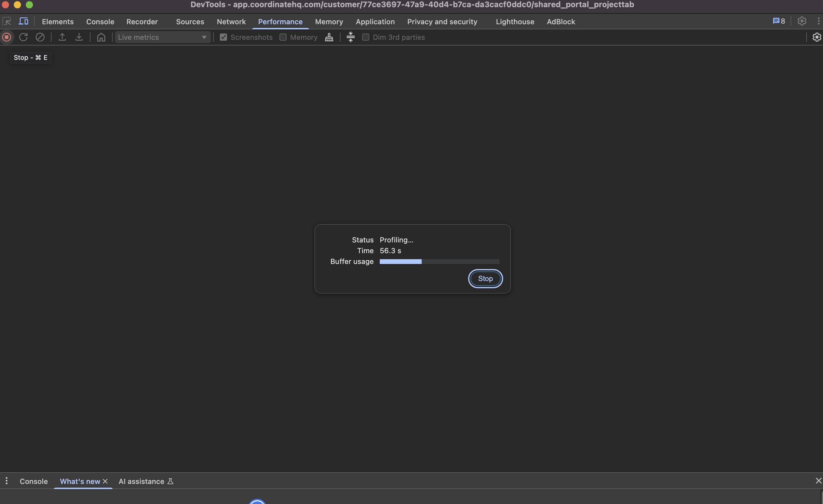Click the download profile icon

click(79, 37)
